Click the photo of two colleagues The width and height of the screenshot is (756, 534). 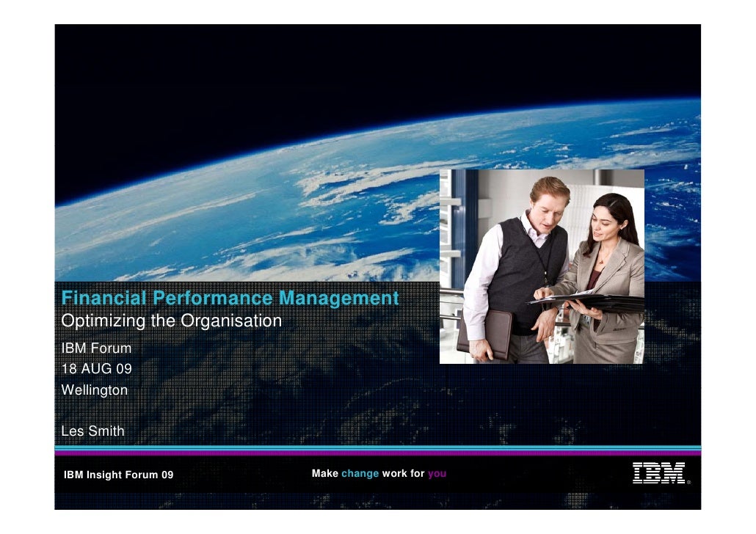(x=542, y=266)
